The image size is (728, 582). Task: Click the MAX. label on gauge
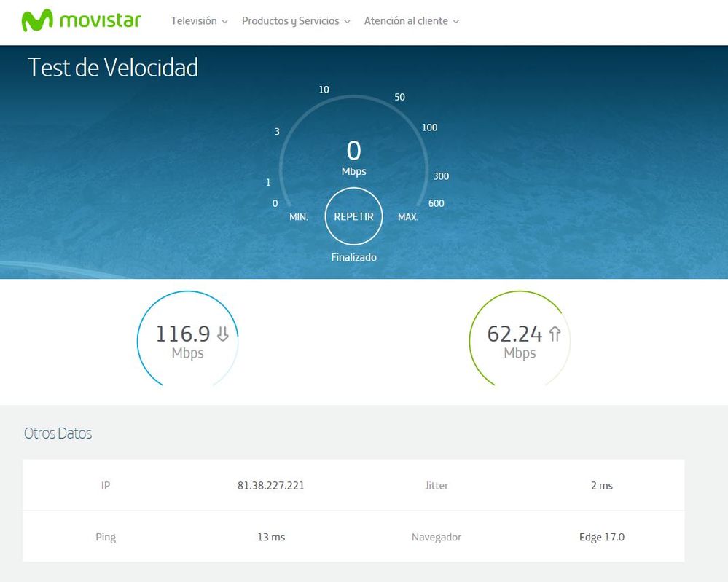[x=408, y=217]
